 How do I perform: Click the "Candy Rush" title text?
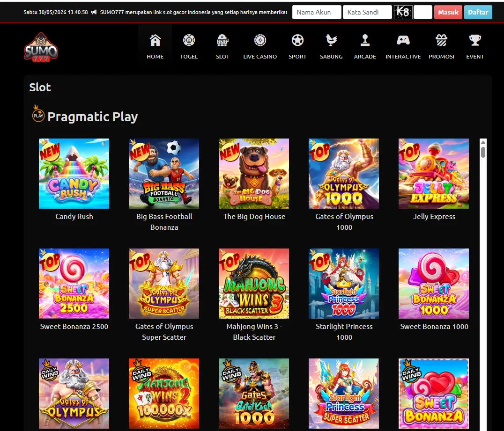(x=74, y=217)
